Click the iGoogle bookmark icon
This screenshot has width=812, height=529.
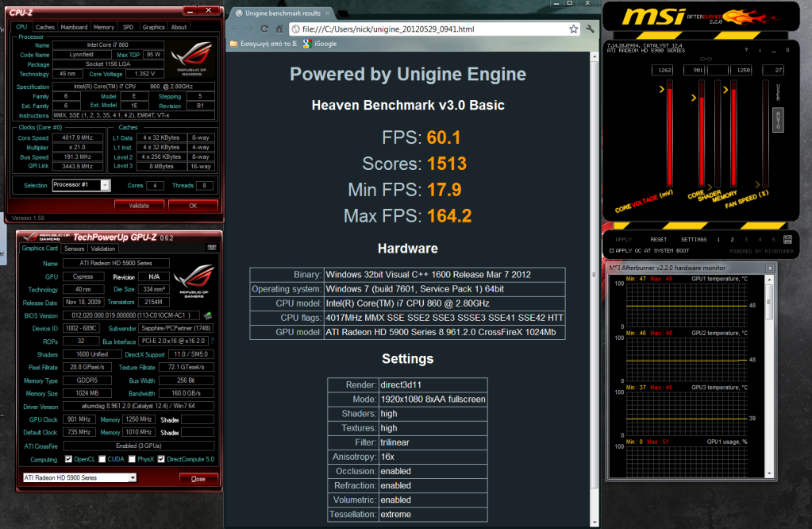pos(308,44)
